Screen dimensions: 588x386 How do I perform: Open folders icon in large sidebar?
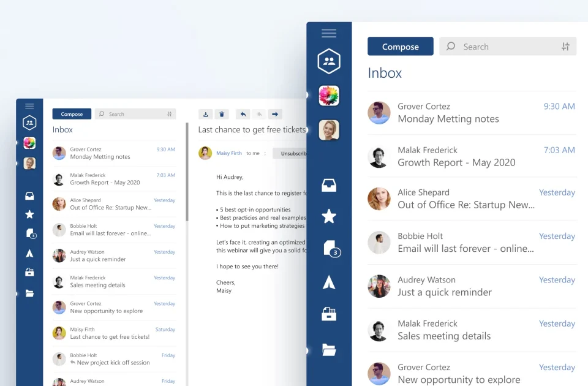[x=329, y=349]
